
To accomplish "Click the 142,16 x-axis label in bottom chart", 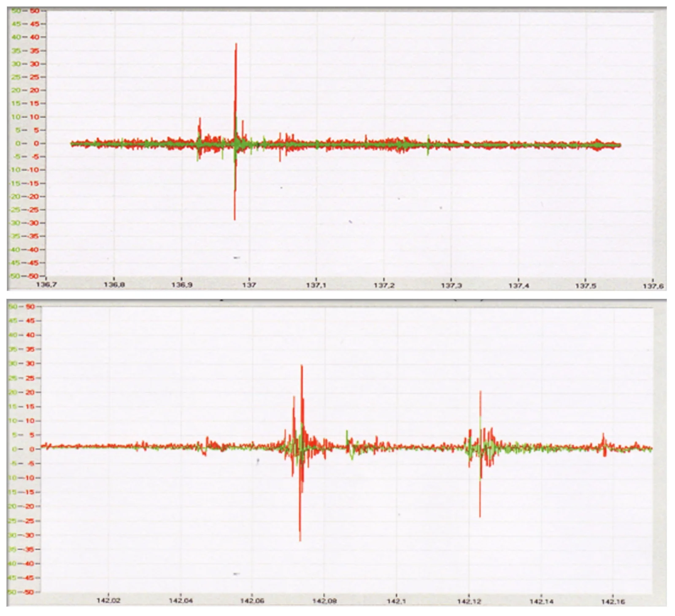I will [x=613, y=602].
